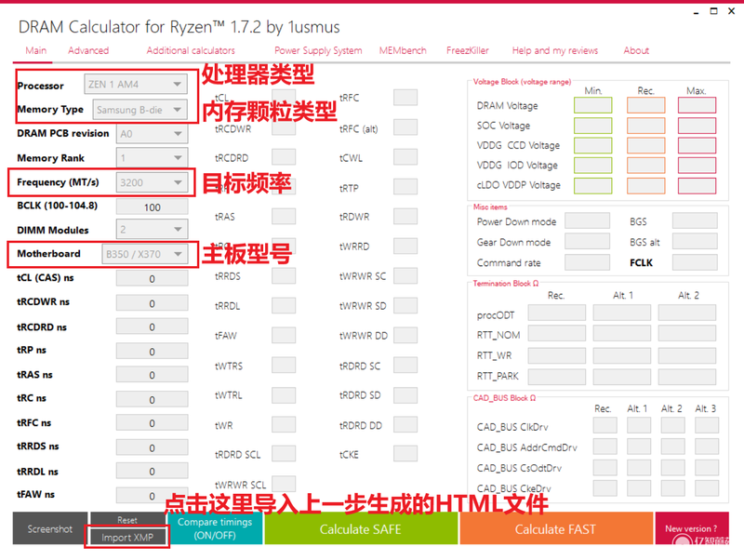Click the tRP ns input field
This screenshot has height=560, width=744.
152,352
